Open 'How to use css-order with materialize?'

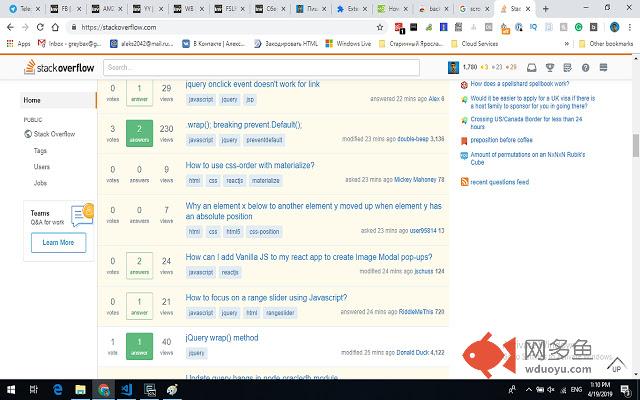(250, 165)
